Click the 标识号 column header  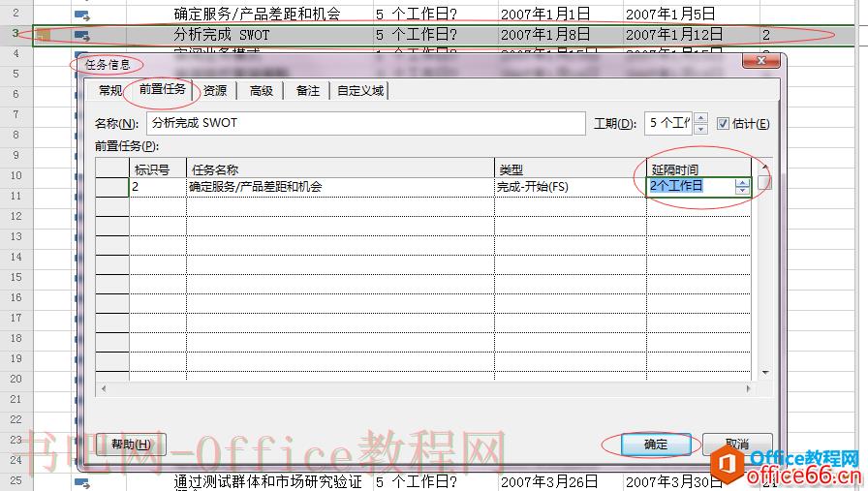click(x=157, y=169)
